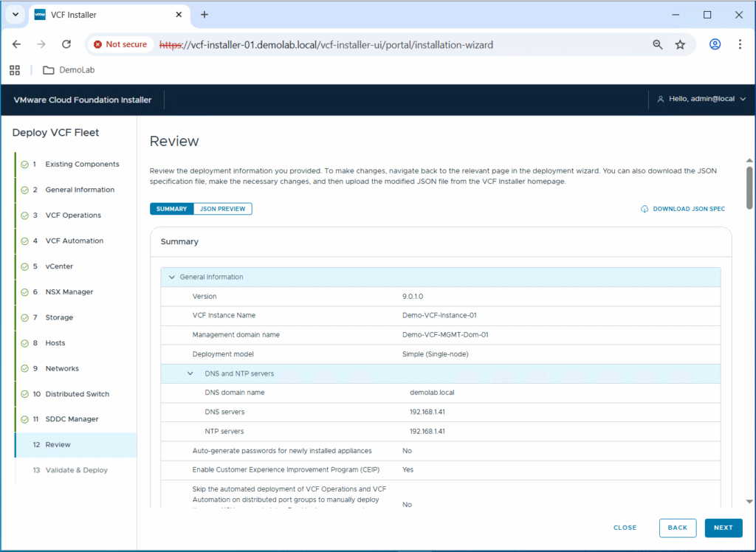Open the DemoLab bookmarks folder
Image resolution: width=756 pixels, height=552 pixels.
tap(69, 70)
